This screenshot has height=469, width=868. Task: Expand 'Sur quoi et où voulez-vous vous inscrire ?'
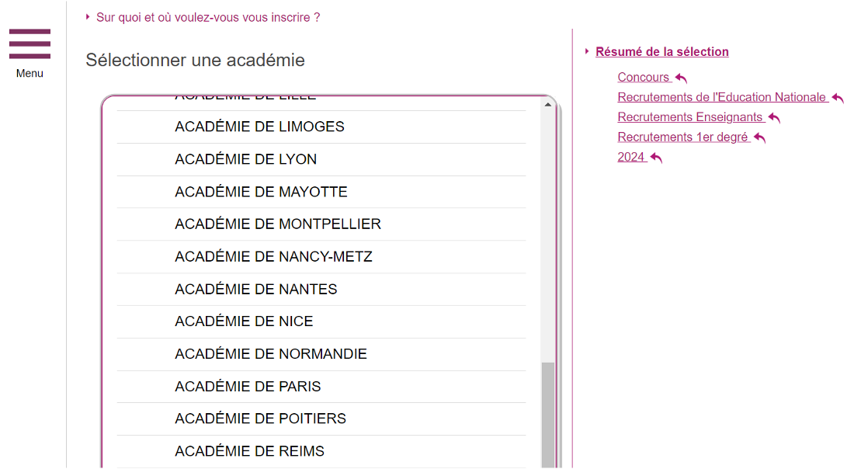(207, 17)
